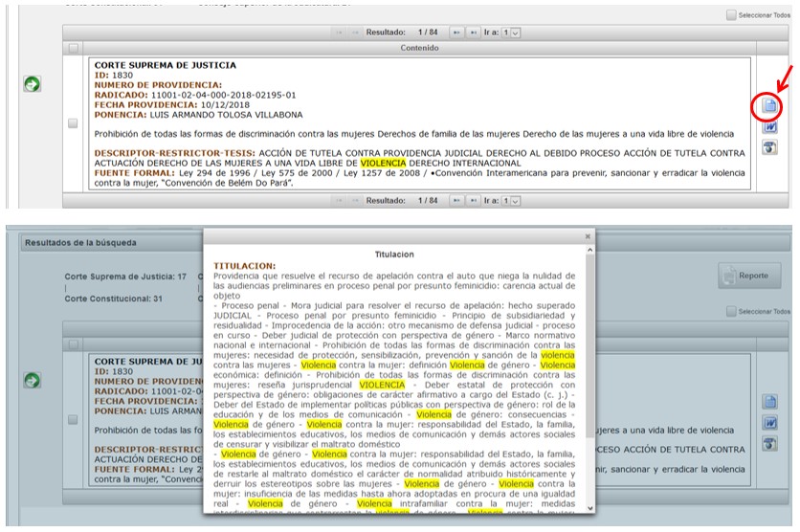Click the Reporte button

750,276
